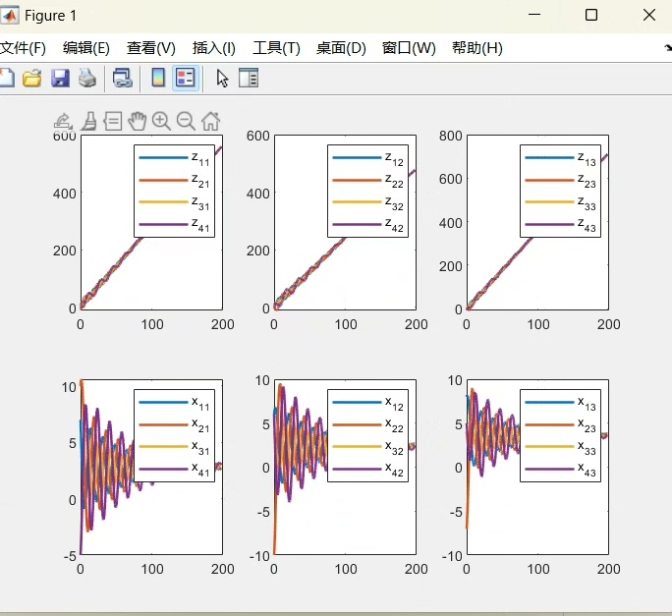Click the legend entry z41

(x=200, y=225)
